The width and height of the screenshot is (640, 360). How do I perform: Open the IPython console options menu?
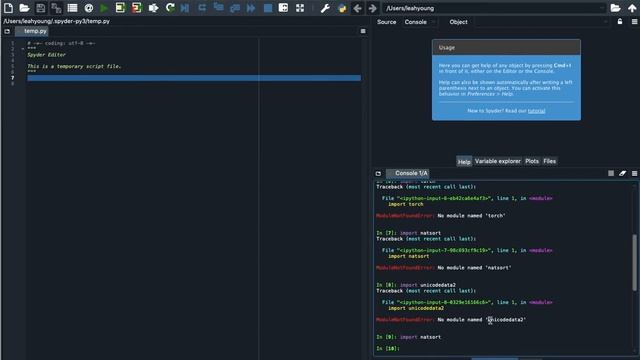click(x=634, y=173)
